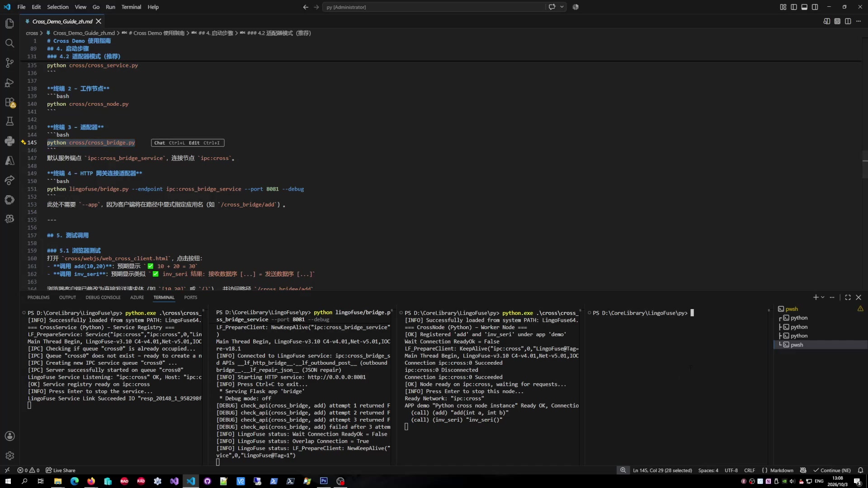Screen dimensions: 868x488
Task: Switch to the PORTS panel tab
Action: click(191, 297)
